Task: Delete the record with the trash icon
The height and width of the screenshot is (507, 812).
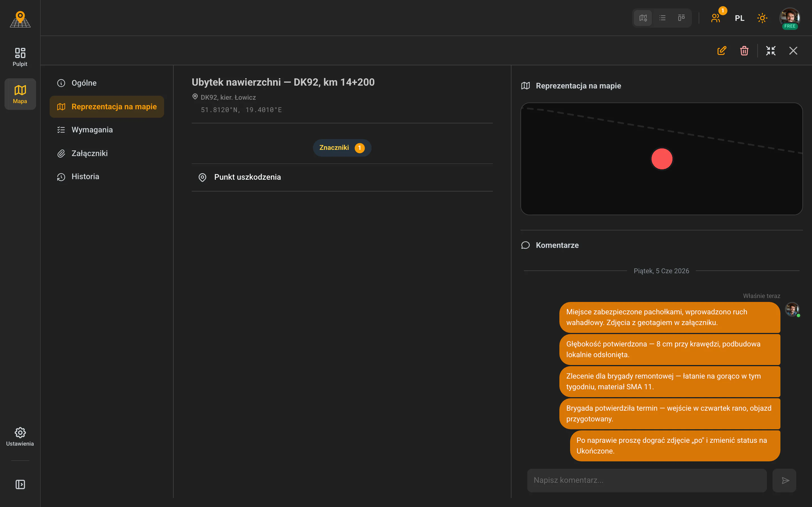Action: point(744,51)
